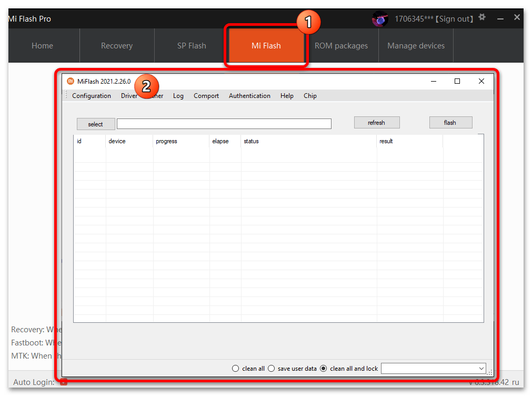This screenshot has height=396, width=532.
Task: Click Auto Login red indicator icon
Action: 64,382
